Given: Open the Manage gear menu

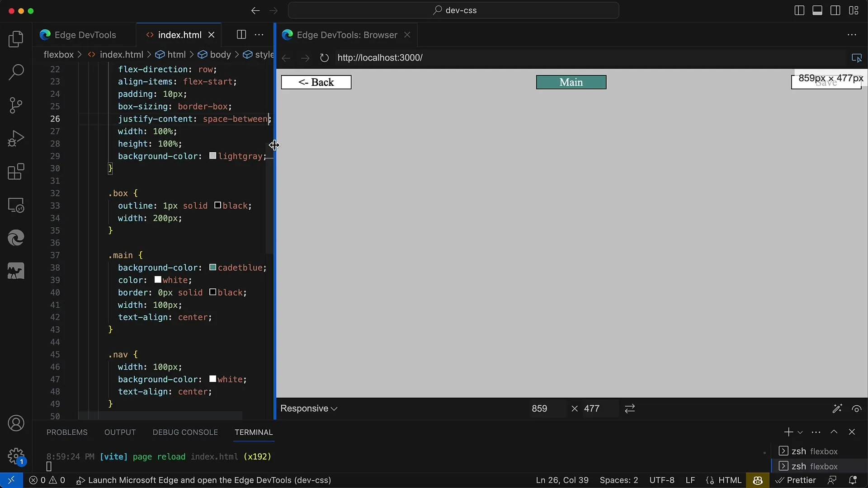Looking at the screenshot, I should click(16, 456).
